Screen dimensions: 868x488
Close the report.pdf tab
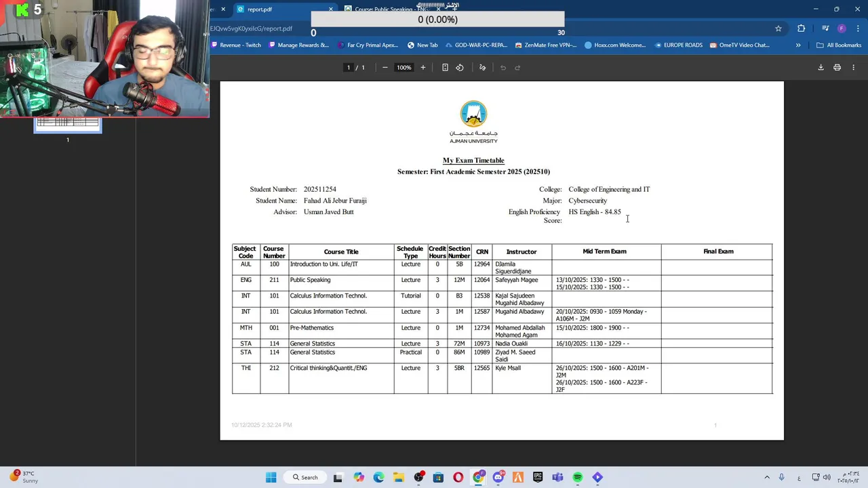[331, 9]
